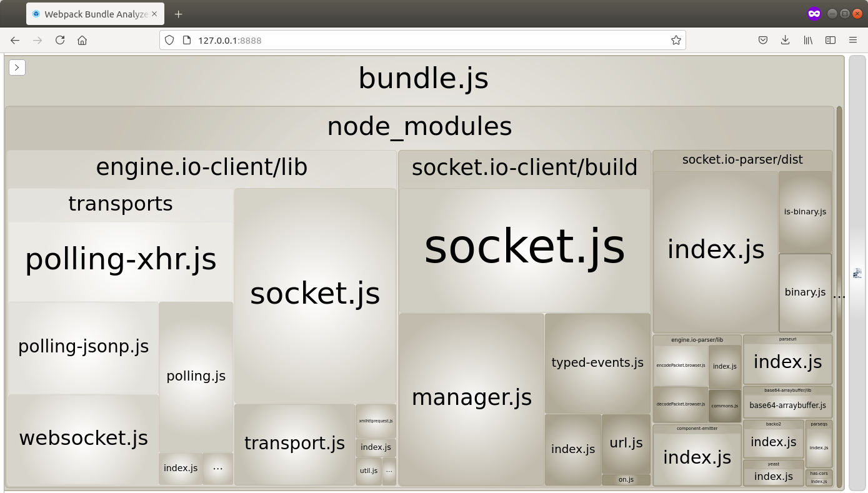Click the address bar shield permissions icon
Screen dimensions: 868x493
click(x=169, y=40)
